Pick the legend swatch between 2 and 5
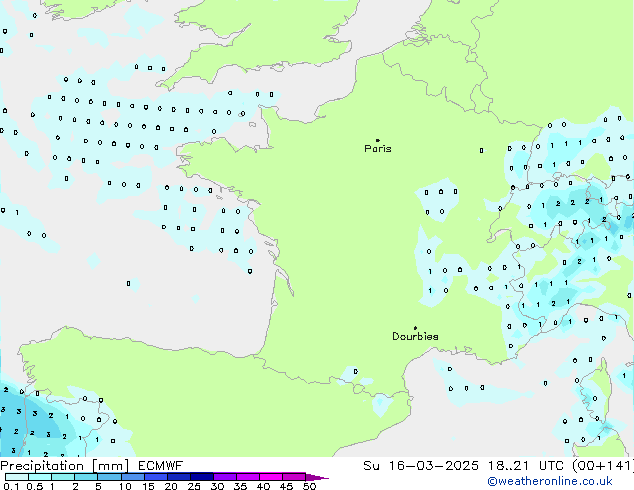Screen dimensions: 634x490 86,477
